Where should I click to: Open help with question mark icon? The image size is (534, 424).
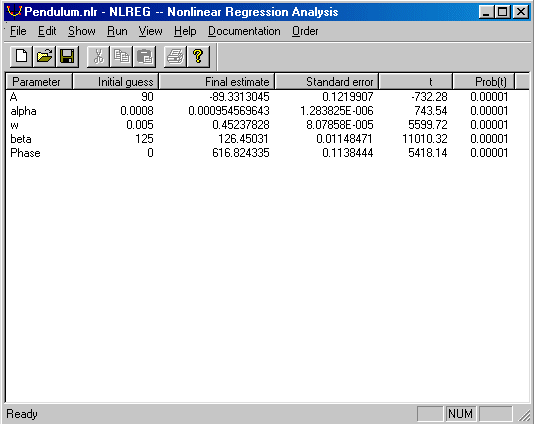pyautogui.click(x=198, y=56)
